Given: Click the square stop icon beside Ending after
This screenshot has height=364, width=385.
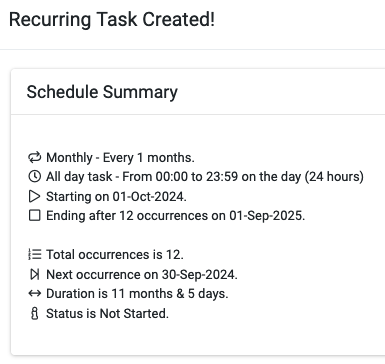Looking at the screenshot, I should coord(35,215).
